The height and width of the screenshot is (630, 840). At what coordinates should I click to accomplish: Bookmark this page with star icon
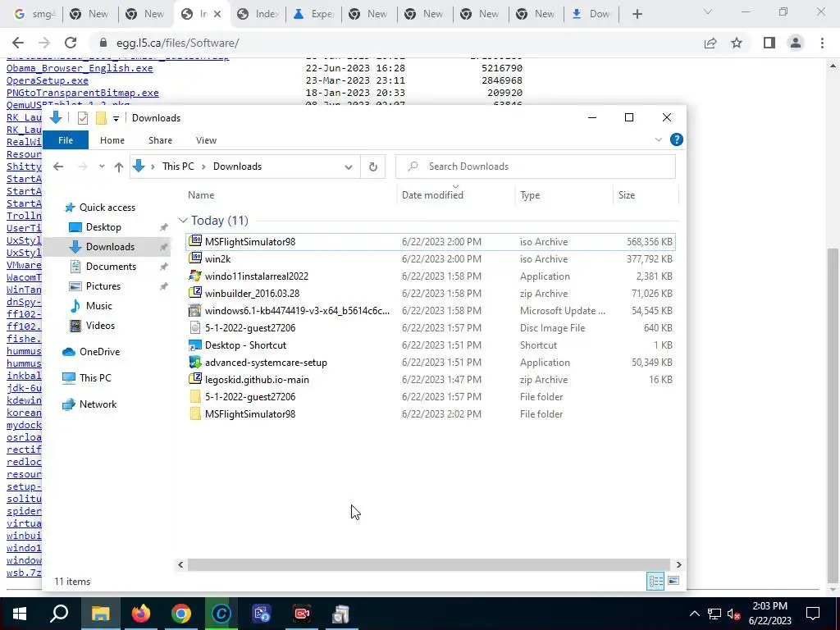[x=737, y=43]
